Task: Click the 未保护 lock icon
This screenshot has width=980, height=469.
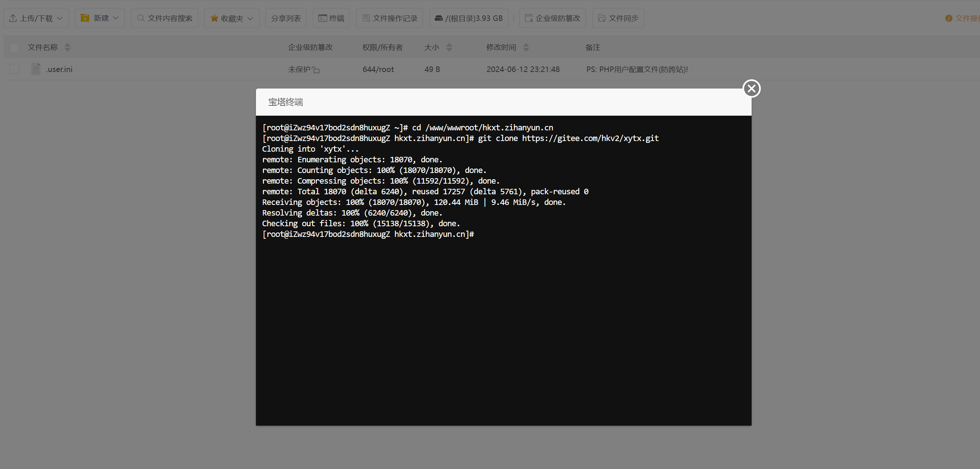Action: [316, 70]
